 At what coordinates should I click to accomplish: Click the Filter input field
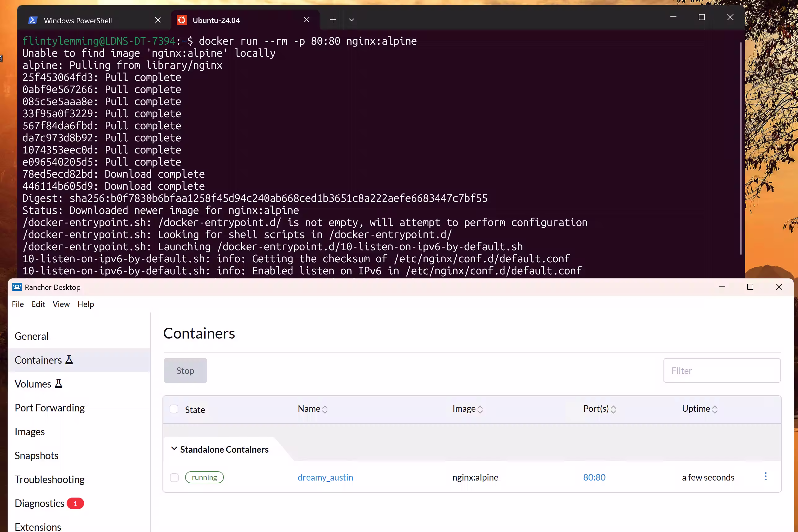722,370
